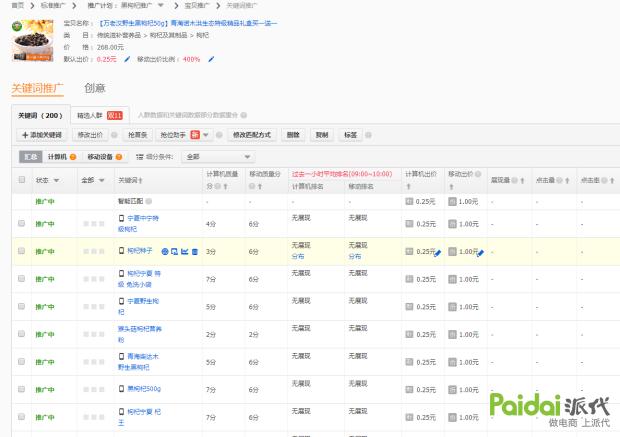The image size is (620, 437).
Task: Edit the 默认出价 0.25元 with the pencil icon
Action: pos(127,59)
